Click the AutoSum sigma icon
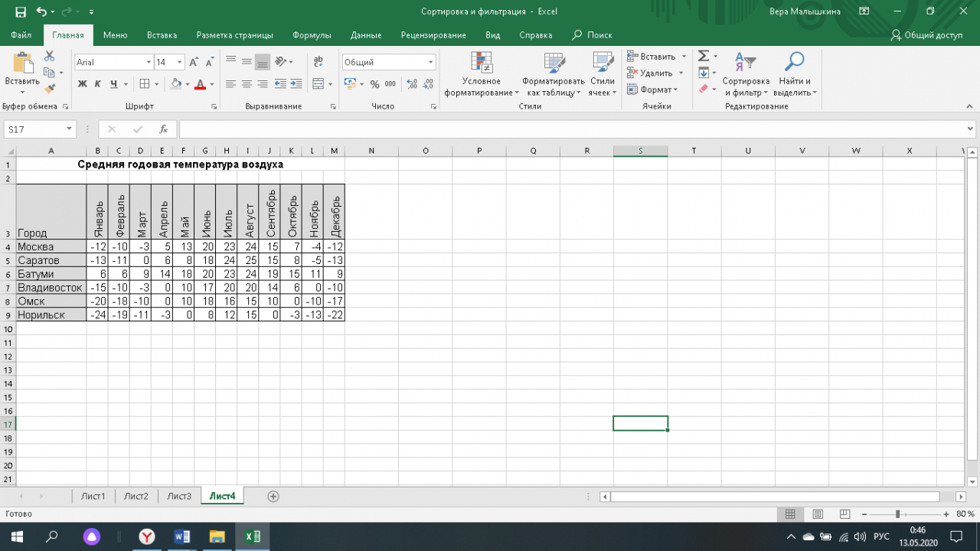980x551 pixels. pos(703,56)
